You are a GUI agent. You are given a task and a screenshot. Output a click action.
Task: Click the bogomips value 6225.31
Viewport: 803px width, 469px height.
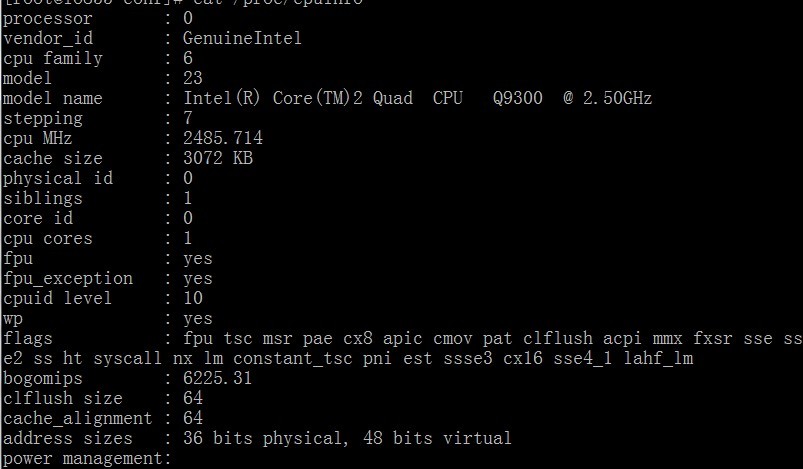217,378
